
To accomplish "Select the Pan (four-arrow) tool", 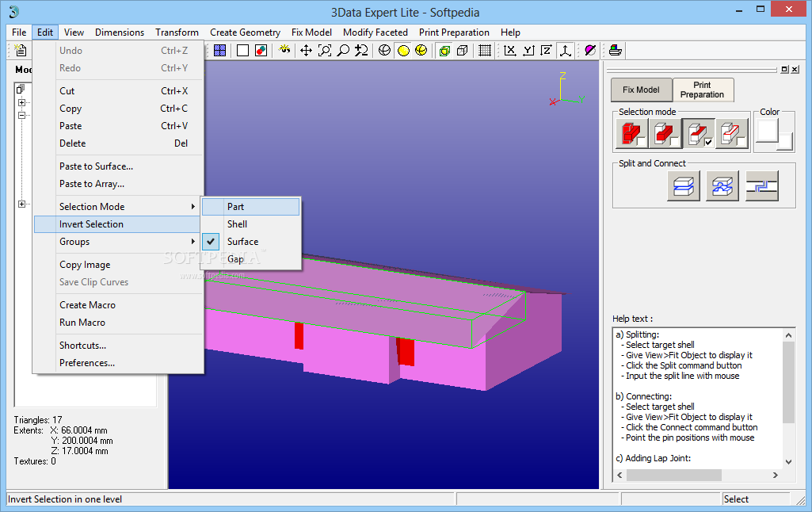I will [x=306, y=50].
